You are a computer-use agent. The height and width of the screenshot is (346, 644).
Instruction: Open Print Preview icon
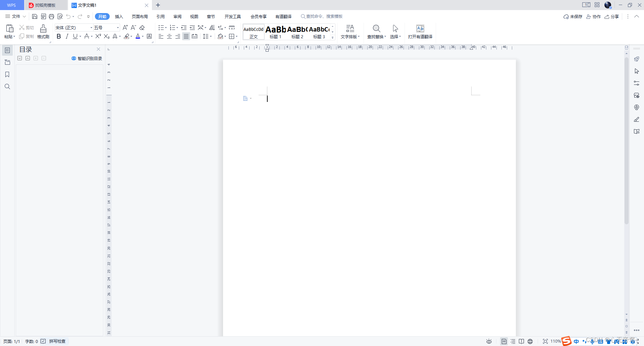pyautogui.click(x=60, y=16)
